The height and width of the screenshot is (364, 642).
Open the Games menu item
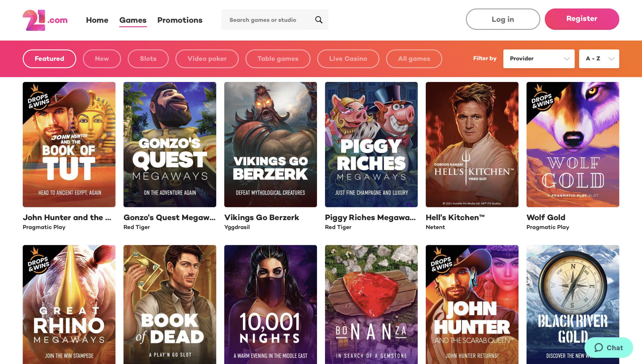coord(133,20)
